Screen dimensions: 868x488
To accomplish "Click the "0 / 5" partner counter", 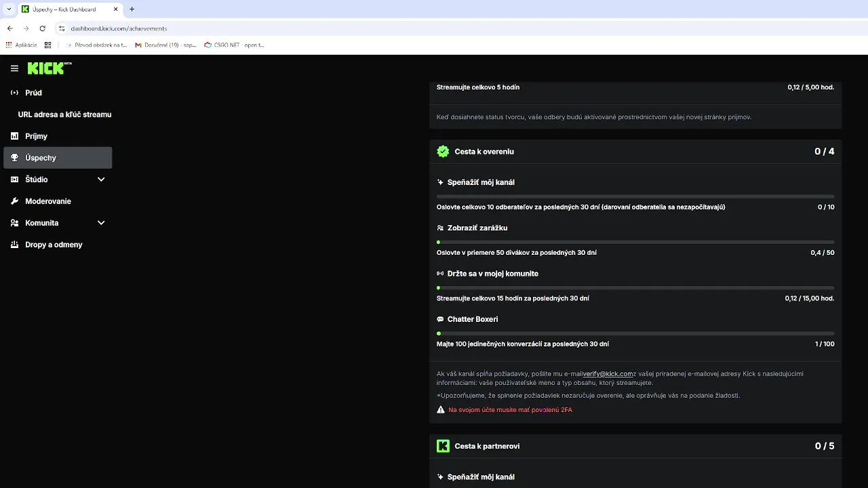I will pyautogui.click(x=825, y=446).
